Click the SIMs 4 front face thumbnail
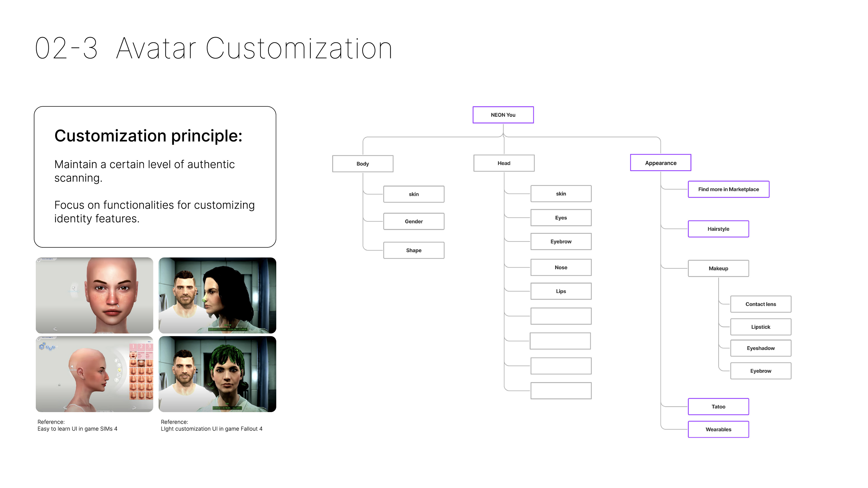The width and height of the screenshot is (868, 488). 94,295
